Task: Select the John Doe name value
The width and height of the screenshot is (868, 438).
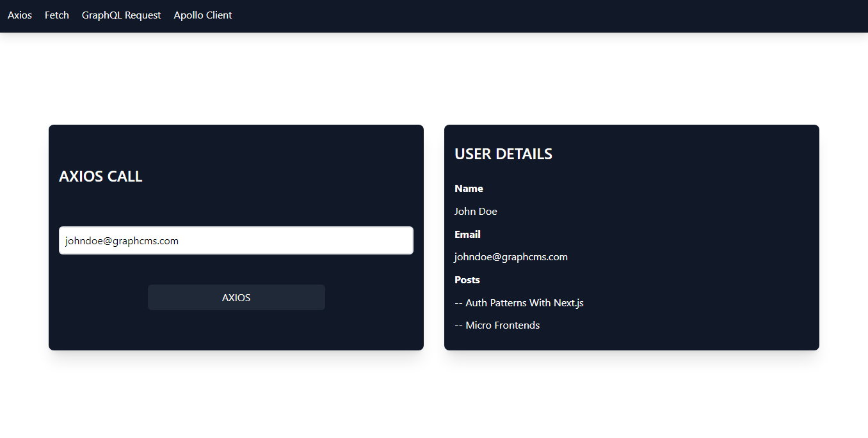Action: [x=476, y=212]
